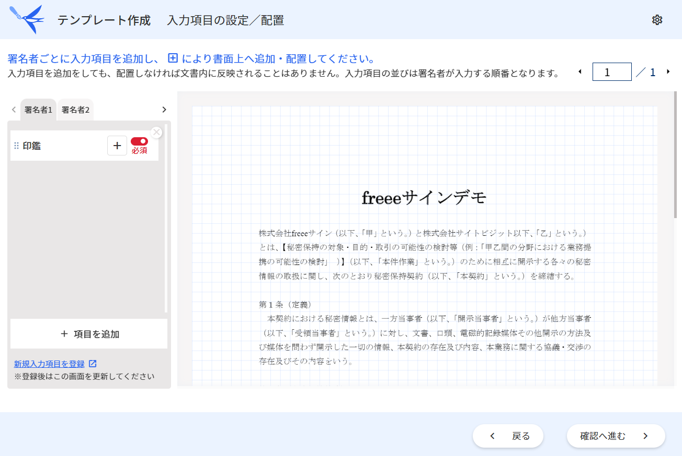
Task: Open the 新規入力項目を登録 link
Action: (x=49, y=364)
